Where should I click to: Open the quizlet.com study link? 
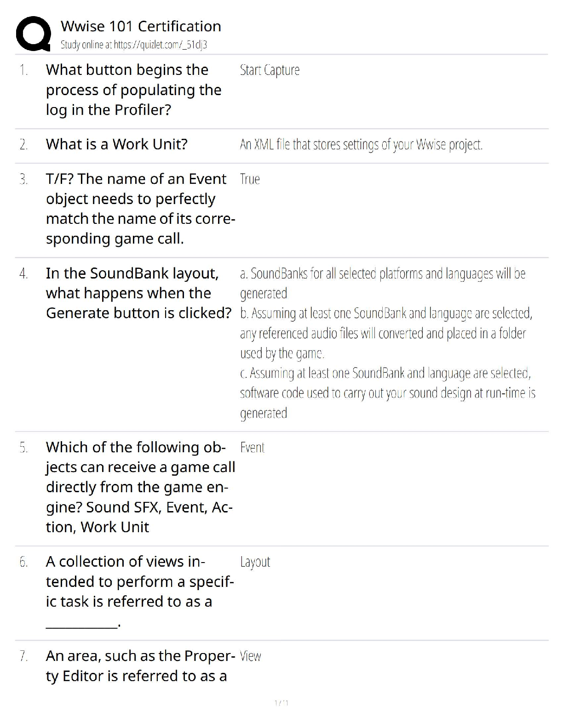click(160, 45)
